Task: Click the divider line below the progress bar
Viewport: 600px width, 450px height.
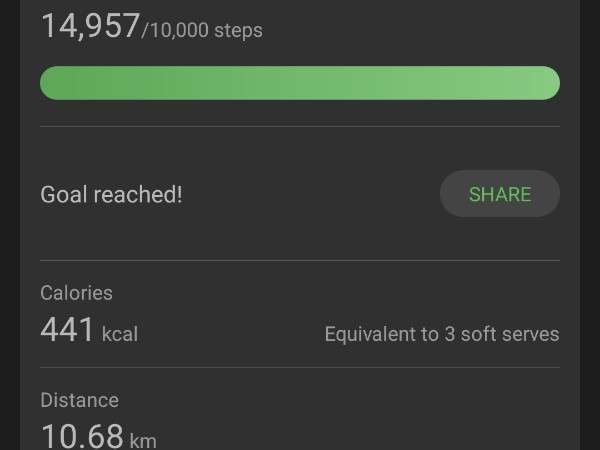Action: coord(300,127)
